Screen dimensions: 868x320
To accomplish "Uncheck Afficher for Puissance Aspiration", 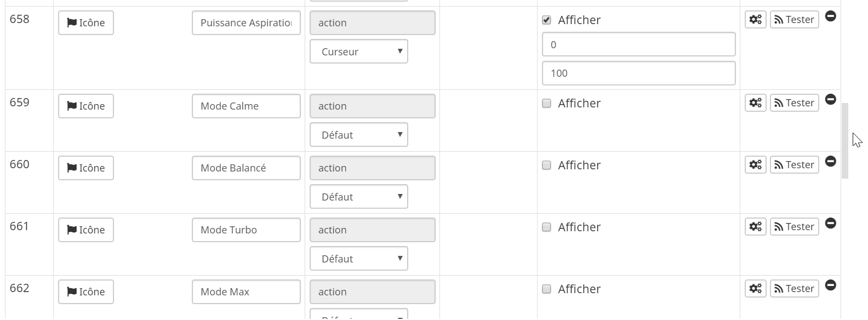I will [x=546, y=20].
